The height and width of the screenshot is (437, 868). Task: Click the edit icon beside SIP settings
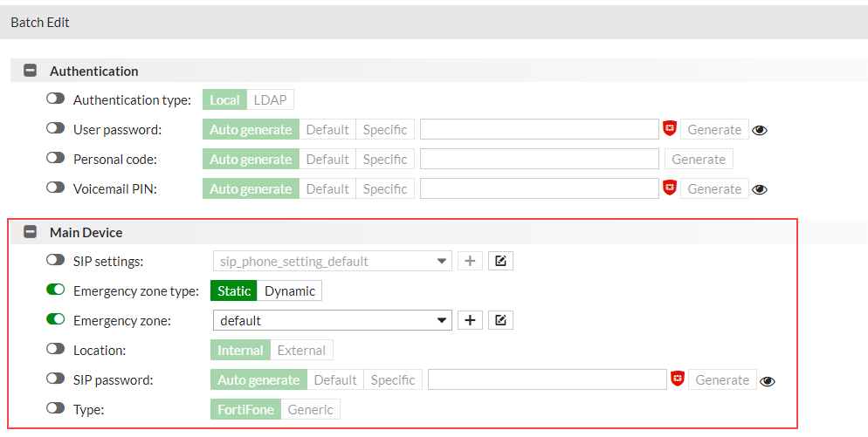tap(500, 261)
